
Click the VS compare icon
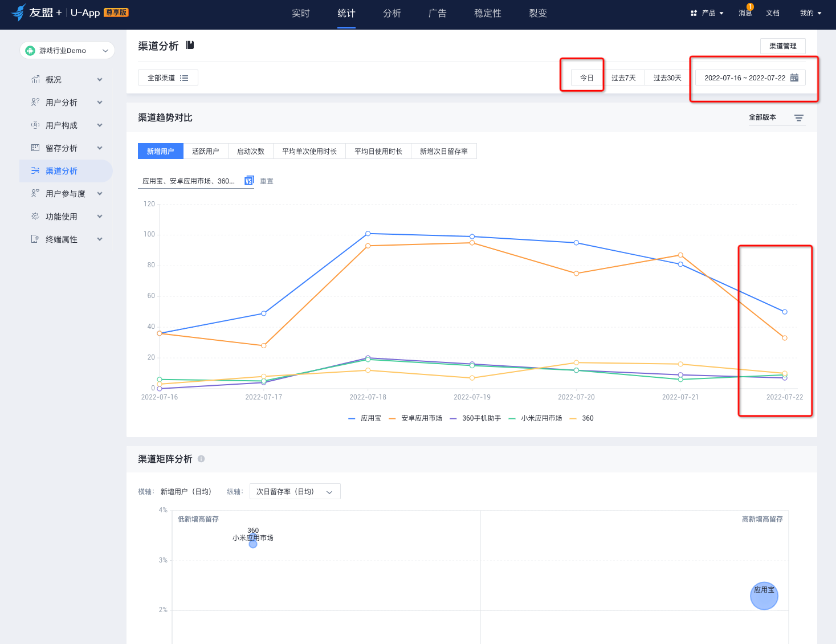click(249, 181)
